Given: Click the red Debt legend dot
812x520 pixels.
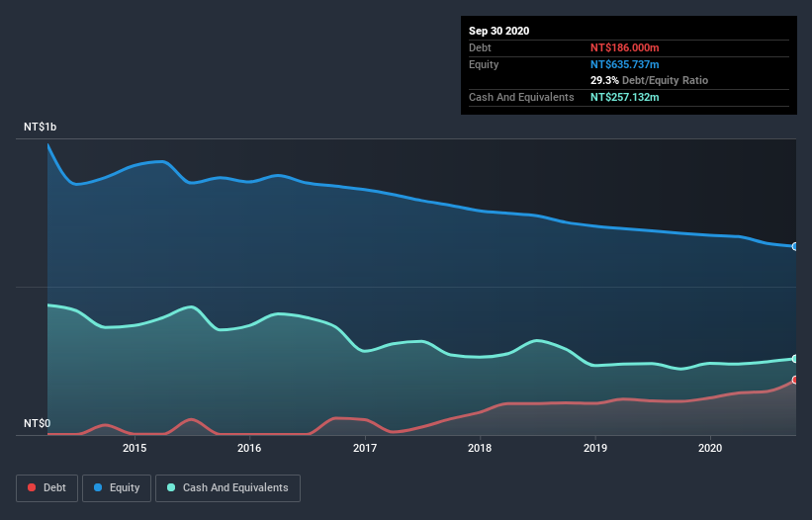Looking at the screenshot, I should [x=32, y=487].
